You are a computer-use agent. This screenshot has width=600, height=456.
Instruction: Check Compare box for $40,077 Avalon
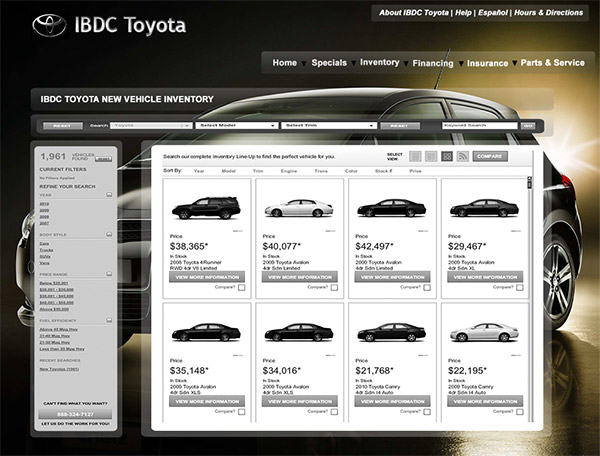coord(334,288)
